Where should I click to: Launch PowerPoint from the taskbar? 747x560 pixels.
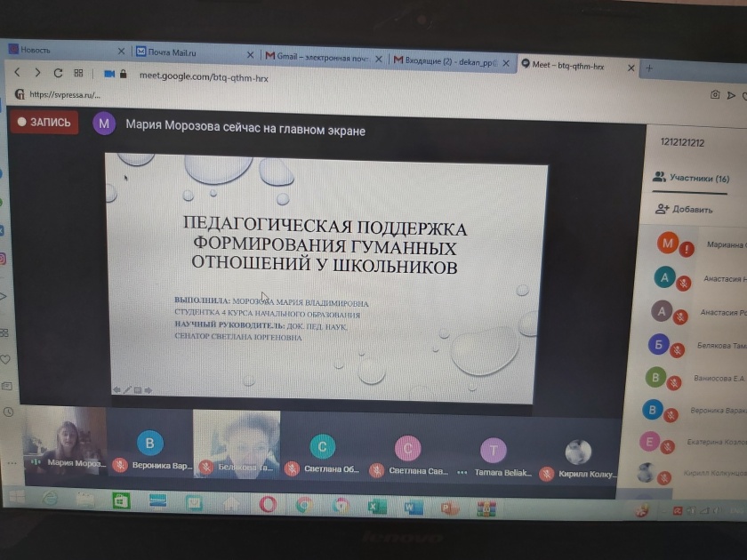coord(449,509)
